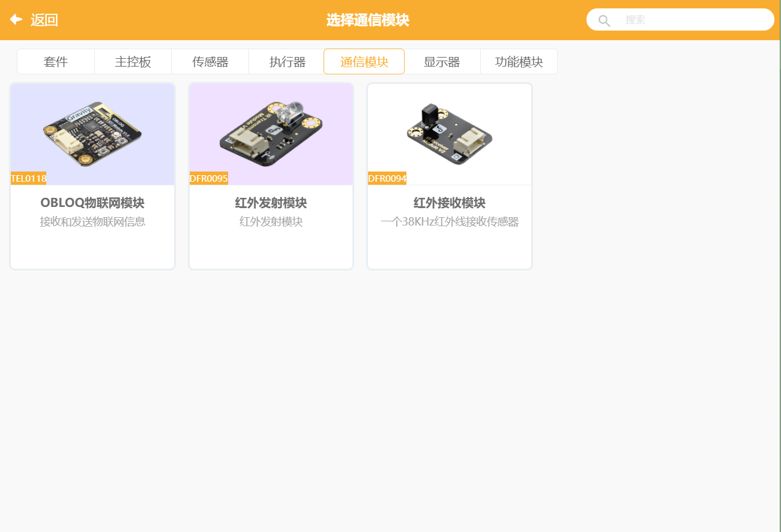Switch to the 主控板 tab
Viewport: 781px width, 532px height.
click(x=133, y=61)
